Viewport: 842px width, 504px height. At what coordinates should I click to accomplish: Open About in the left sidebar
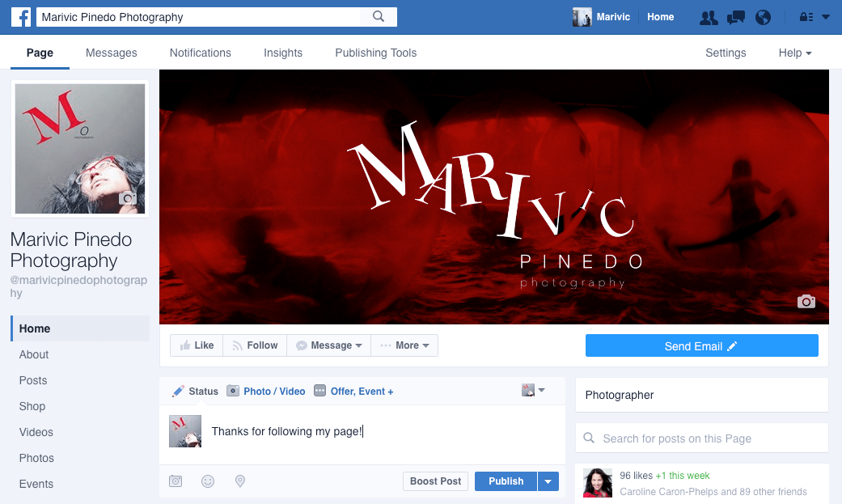coord(34,354)
